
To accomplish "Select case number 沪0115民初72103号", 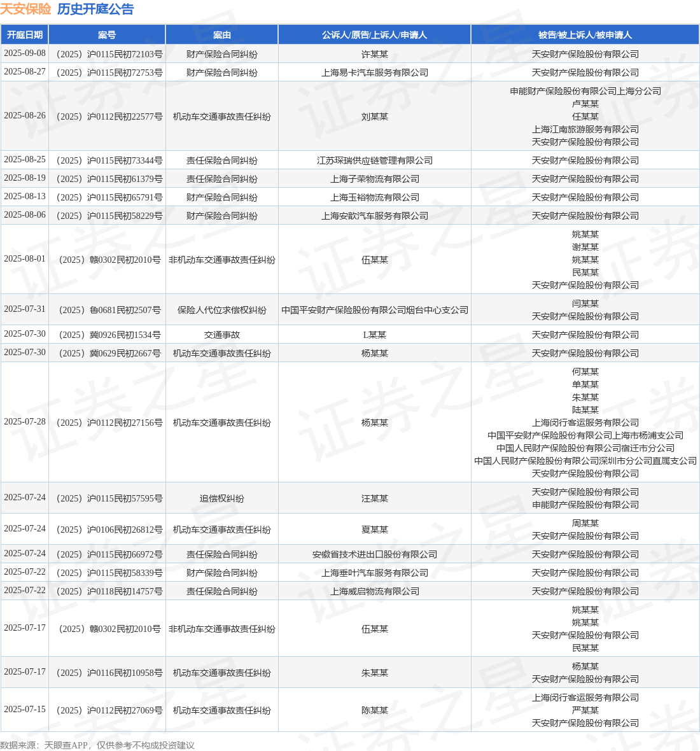I will pyautogui.click(x=109, y=54).
